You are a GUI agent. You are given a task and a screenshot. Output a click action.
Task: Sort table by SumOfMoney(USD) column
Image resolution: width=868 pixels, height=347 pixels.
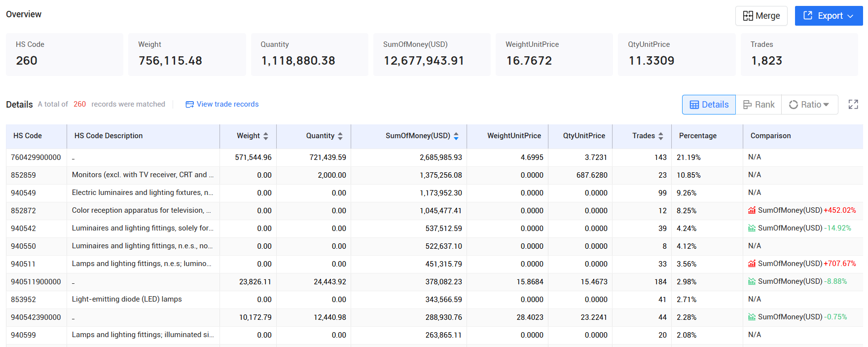click(x=456, y=136)
